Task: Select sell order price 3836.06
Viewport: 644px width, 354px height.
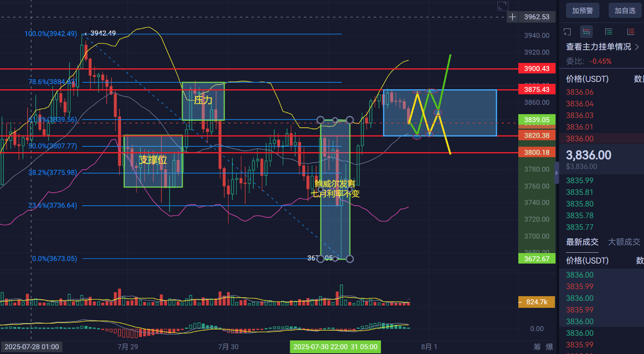Action: click(x=580, y=92)
